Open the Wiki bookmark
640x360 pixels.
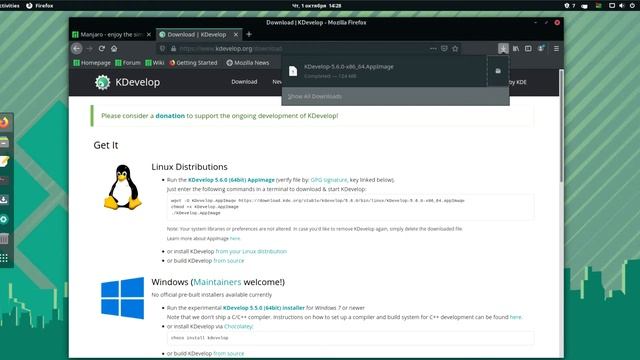[155, 63]
